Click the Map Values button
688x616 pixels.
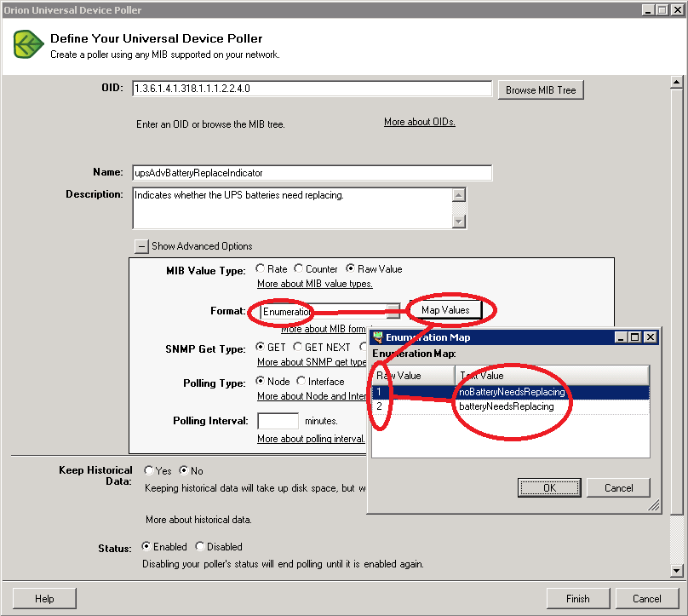(445, 310)
